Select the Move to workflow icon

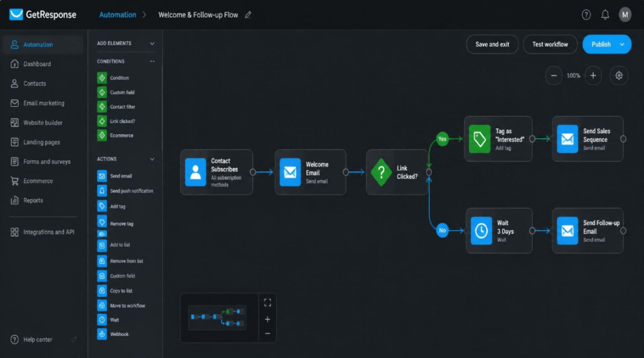point(102,305)
